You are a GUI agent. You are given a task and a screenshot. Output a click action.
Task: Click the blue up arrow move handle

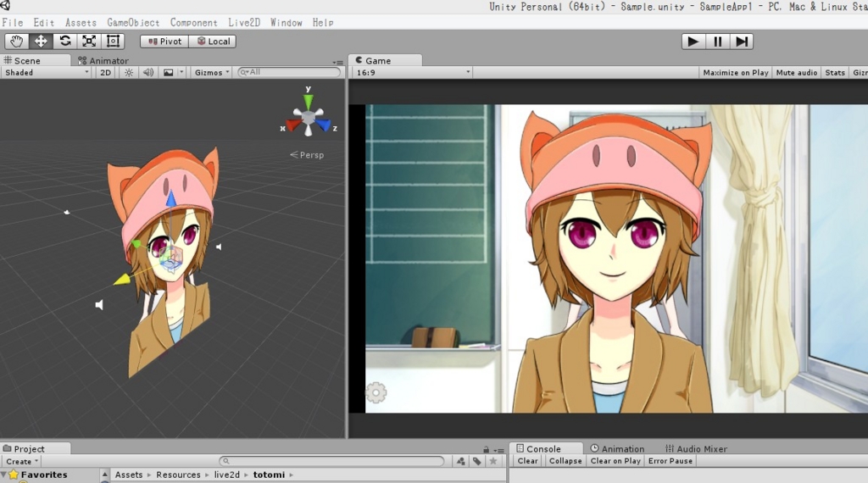tap(170, 198)
